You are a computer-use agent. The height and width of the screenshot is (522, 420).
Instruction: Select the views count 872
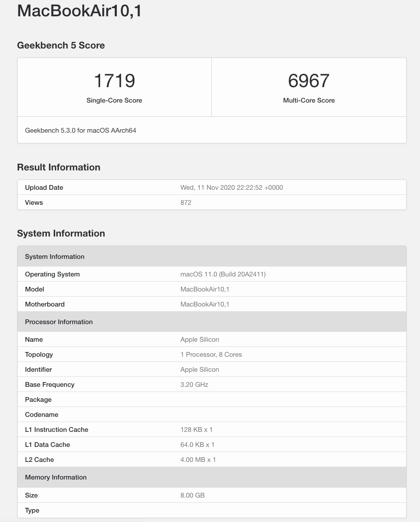(x=186, y=203)
